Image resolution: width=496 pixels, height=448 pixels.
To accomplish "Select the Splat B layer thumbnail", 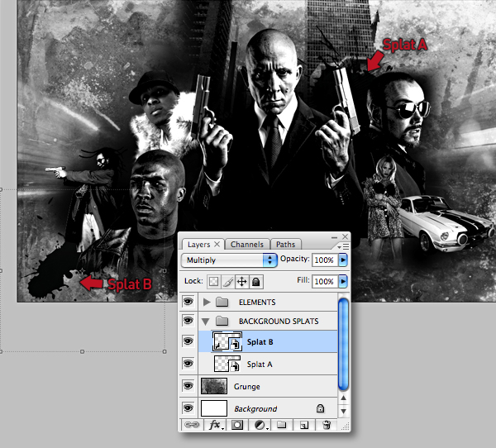I will 227,341.
